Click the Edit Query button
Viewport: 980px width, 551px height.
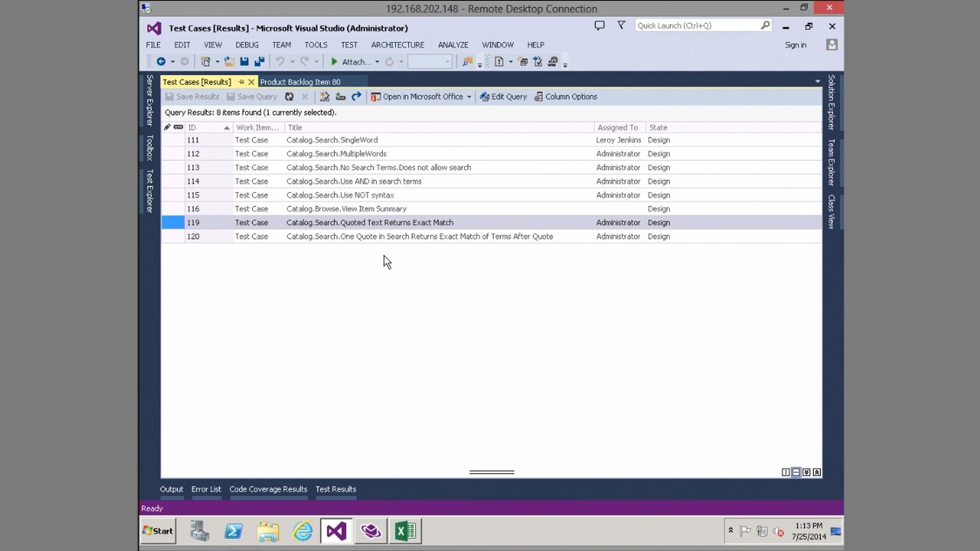coord(503,96)
